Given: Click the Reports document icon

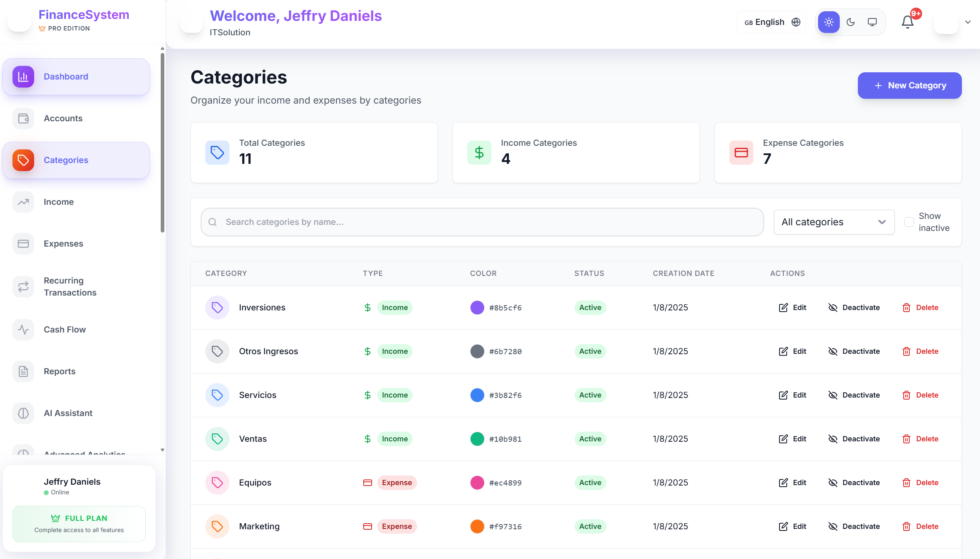Looking at the screenshot, I should [23, 371].
